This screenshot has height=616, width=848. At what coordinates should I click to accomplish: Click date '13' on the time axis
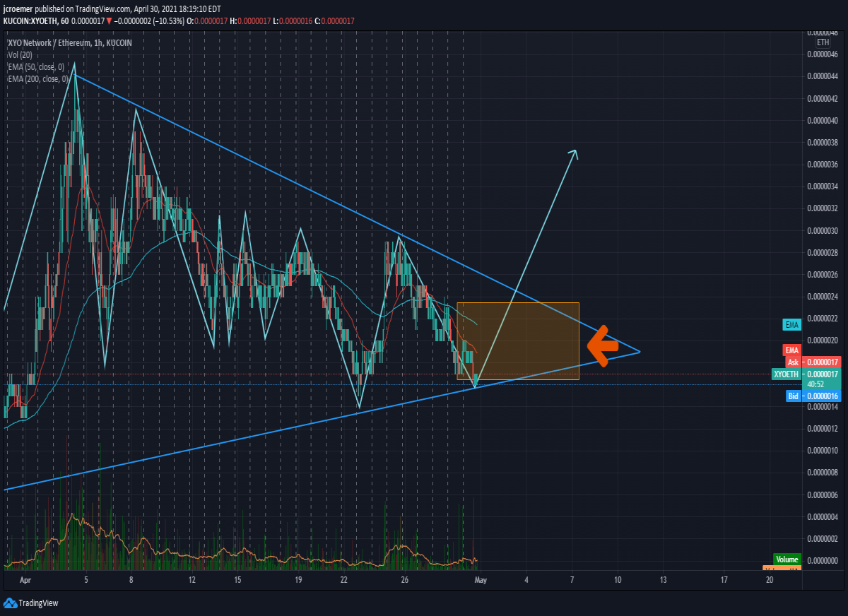(663, 580)
